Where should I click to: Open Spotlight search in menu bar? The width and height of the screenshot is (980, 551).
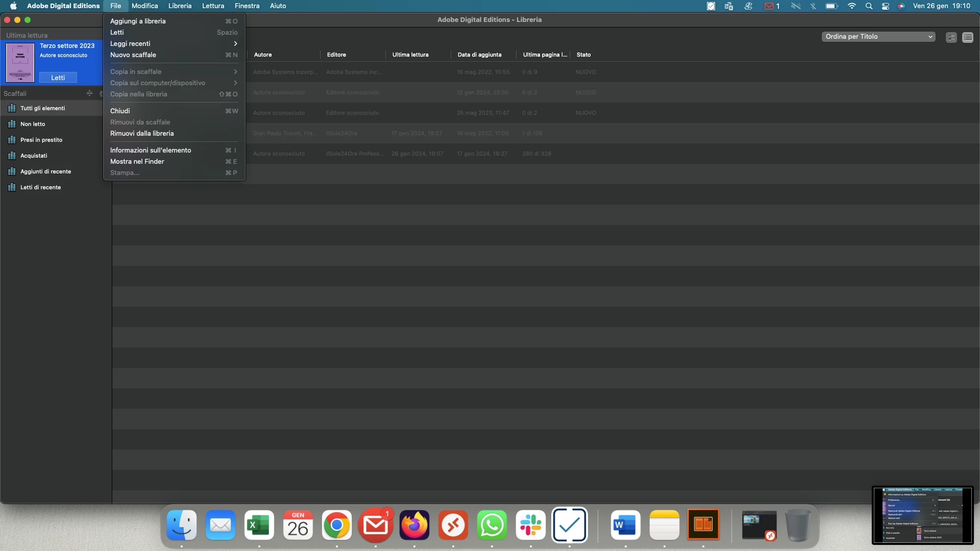point(869,6)
